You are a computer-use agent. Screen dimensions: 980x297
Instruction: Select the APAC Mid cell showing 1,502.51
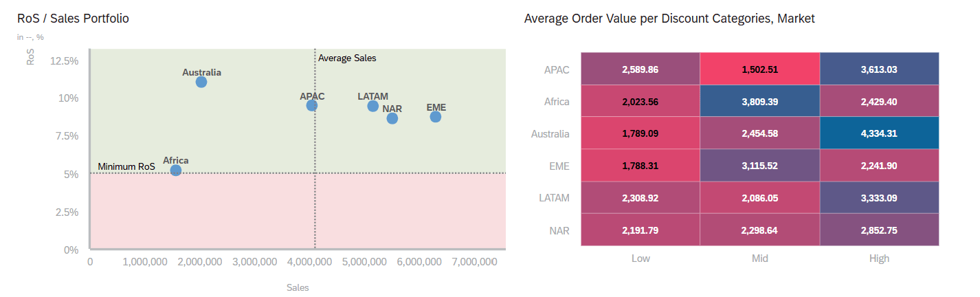coord(759,69)
